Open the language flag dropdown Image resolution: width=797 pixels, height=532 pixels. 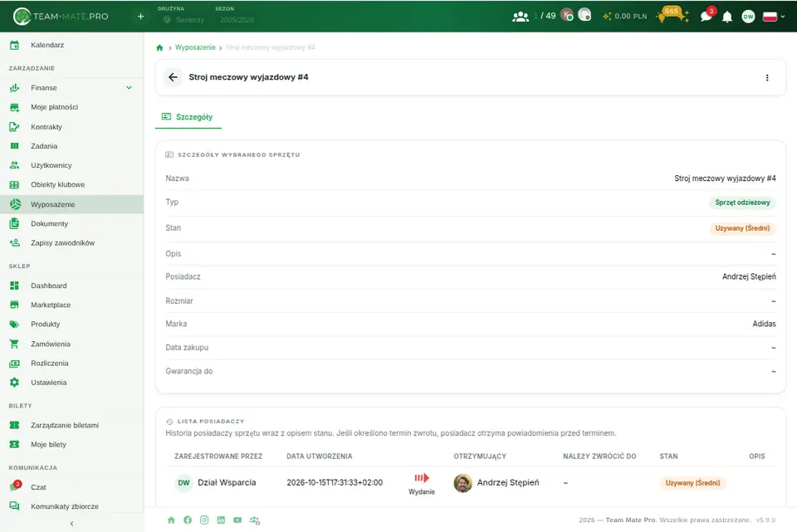tap(774, 17)
